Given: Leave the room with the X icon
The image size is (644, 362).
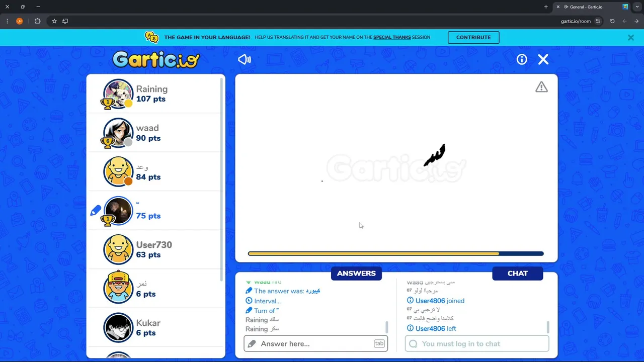Looking at the screenshot, I should pyautogui.click(x=543, y=59).
